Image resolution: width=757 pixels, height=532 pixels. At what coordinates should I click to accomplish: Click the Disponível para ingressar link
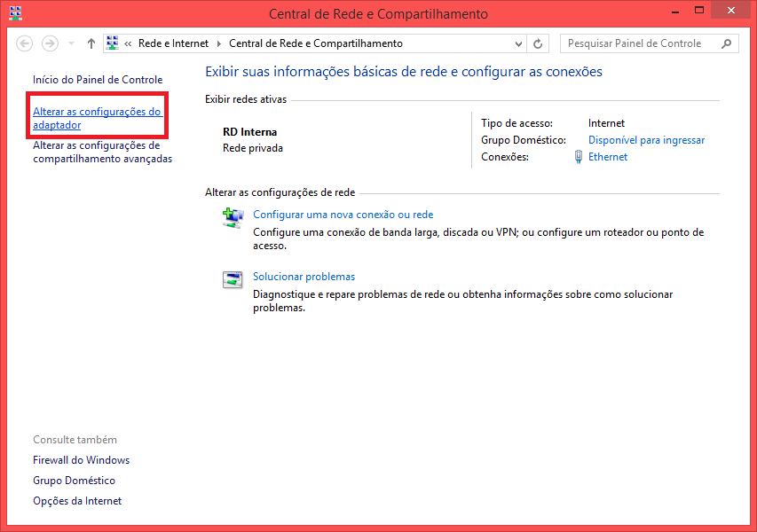pos(646,140)
